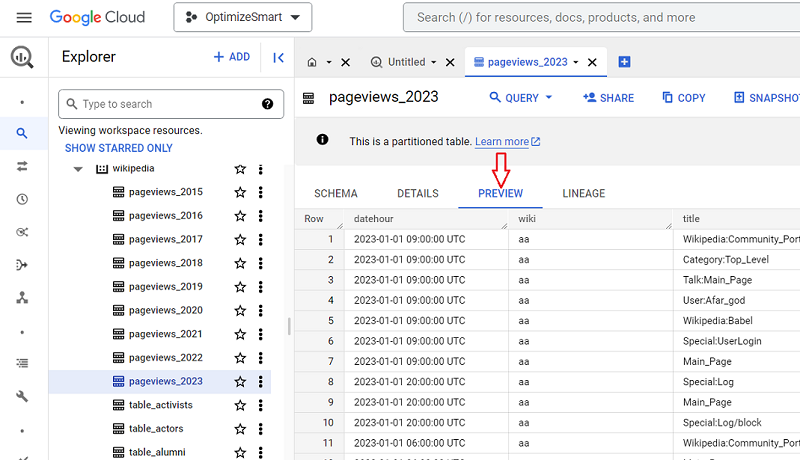800x460 pixels.
Task: Close the home tab
Action: 346,62
